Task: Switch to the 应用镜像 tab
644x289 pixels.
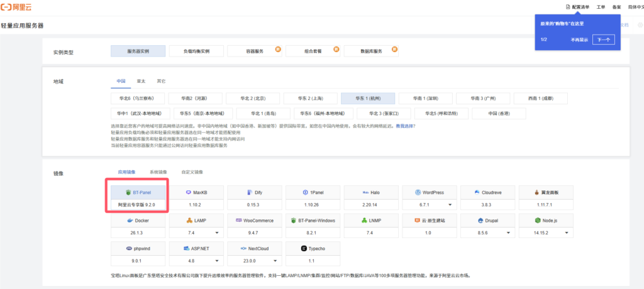Action: pyautogui.click(x=126, y=172)
